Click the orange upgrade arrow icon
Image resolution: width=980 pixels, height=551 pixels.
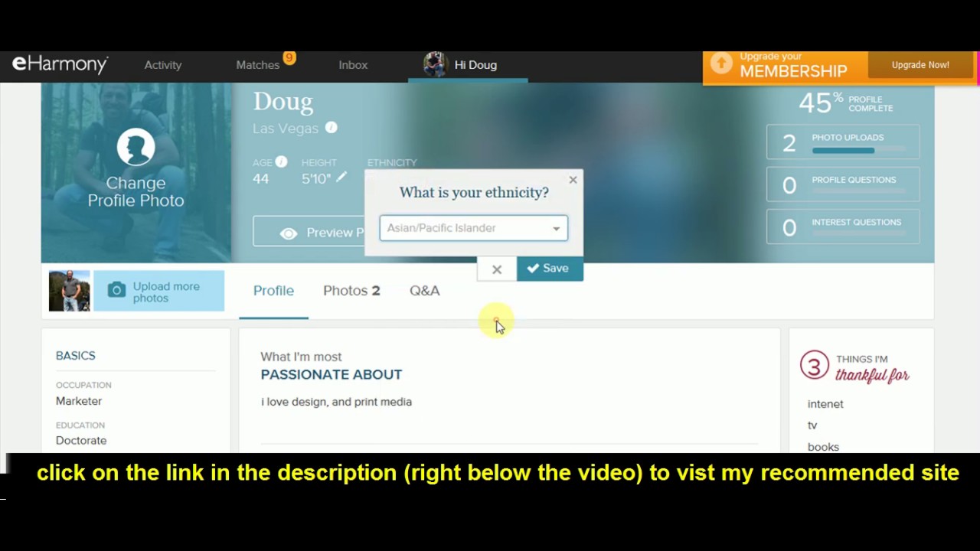(x=721, y=64)
